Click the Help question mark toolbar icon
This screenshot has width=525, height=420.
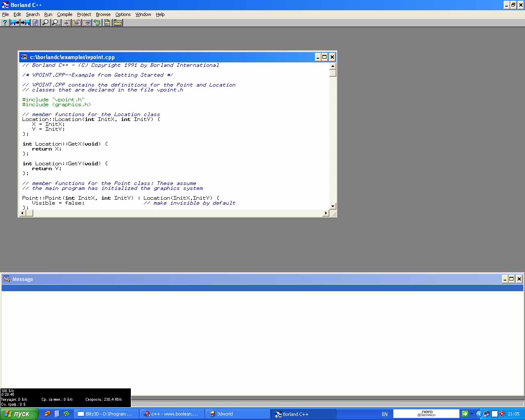(x=5, y=23)
